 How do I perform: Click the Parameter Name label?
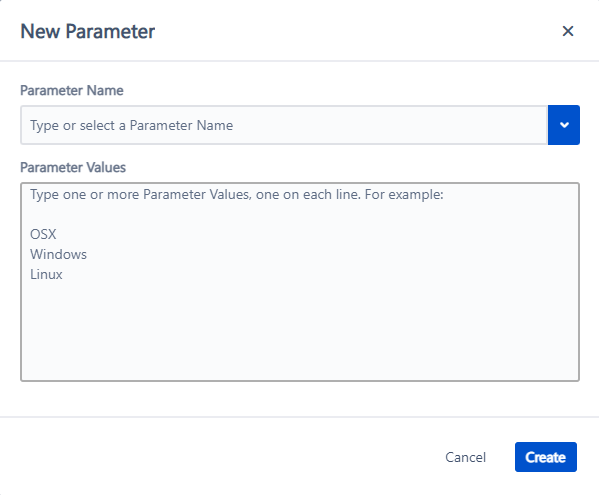(72, 91)
